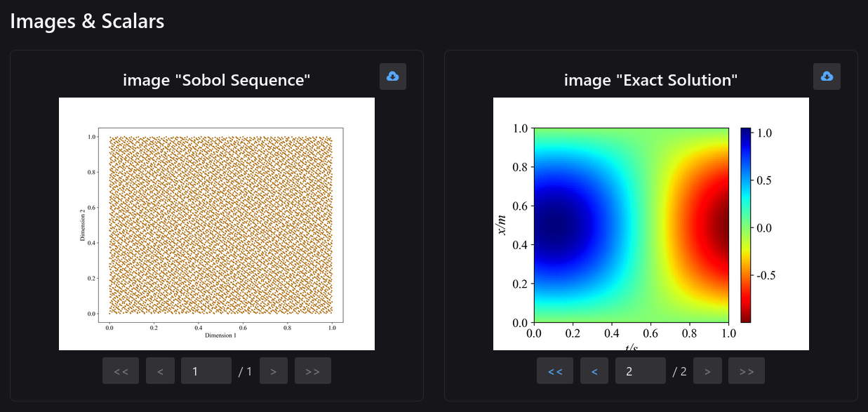Open the Sobol Sequence scatter plot image
Image resolution: width=868 pixels, height=412 pixels.
(x=217, y=224)
